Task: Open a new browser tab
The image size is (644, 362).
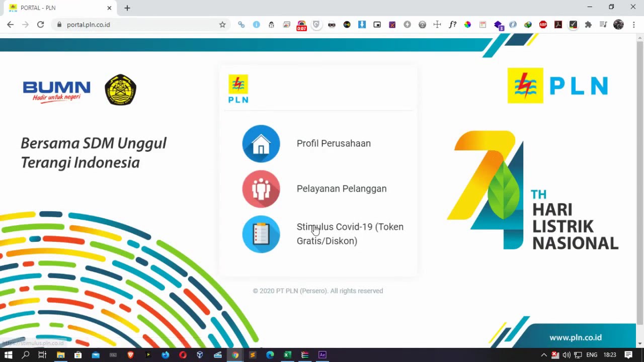Action: click(x=127, y=8)
